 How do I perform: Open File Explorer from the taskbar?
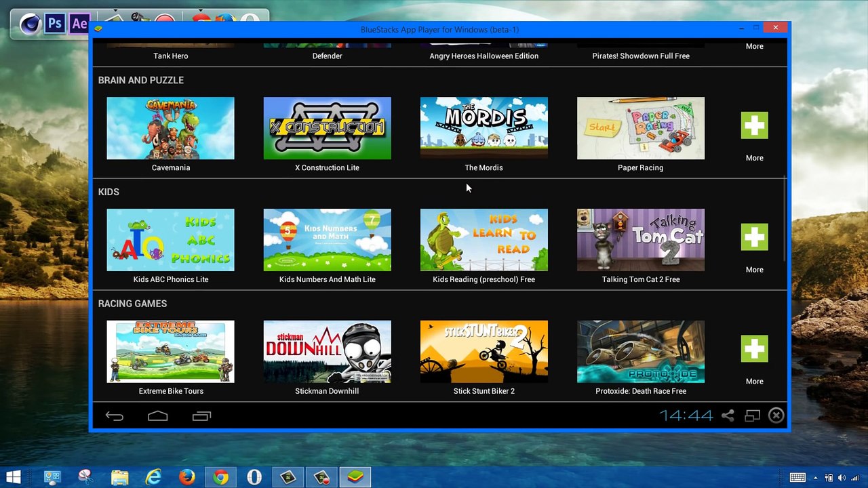click(119, 477)
